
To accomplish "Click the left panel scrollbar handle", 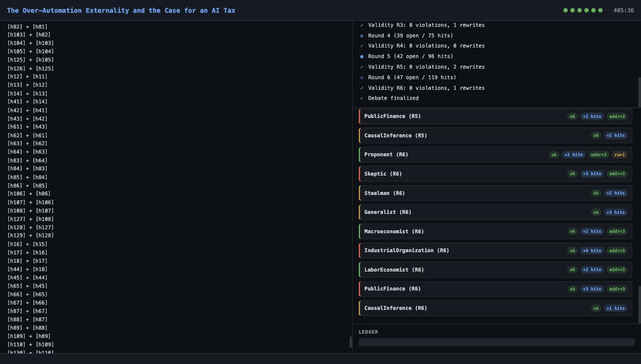I will point(350,342).
